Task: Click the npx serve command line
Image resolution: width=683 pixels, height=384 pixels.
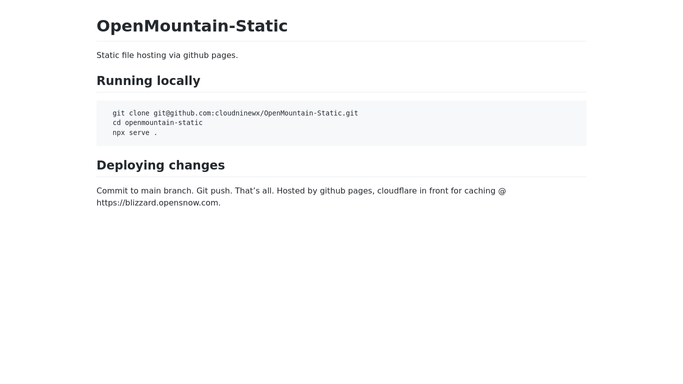Action: tap(135, 133)
